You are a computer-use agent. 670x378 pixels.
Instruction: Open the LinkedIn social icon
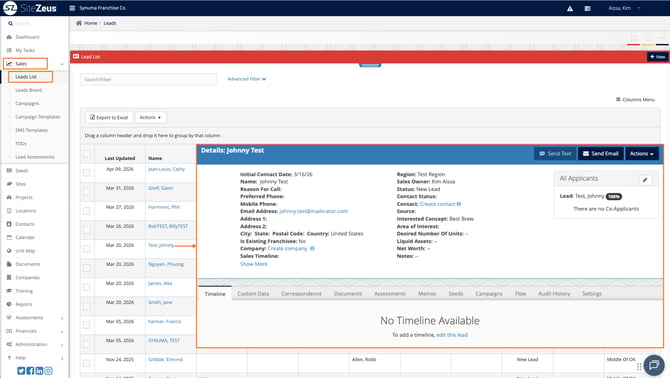tap(39, 371)
